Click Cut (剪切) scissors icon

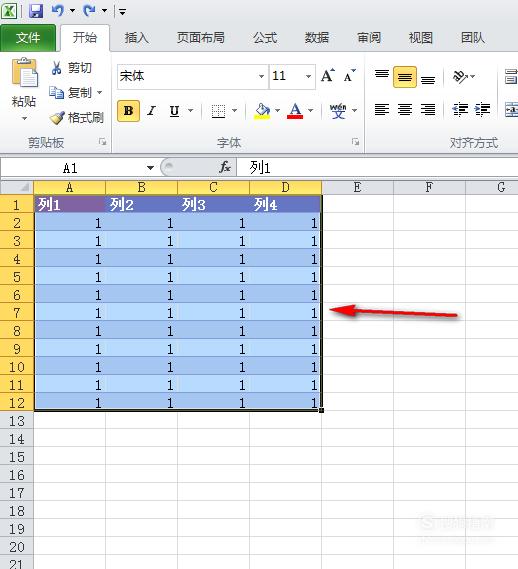56,68
